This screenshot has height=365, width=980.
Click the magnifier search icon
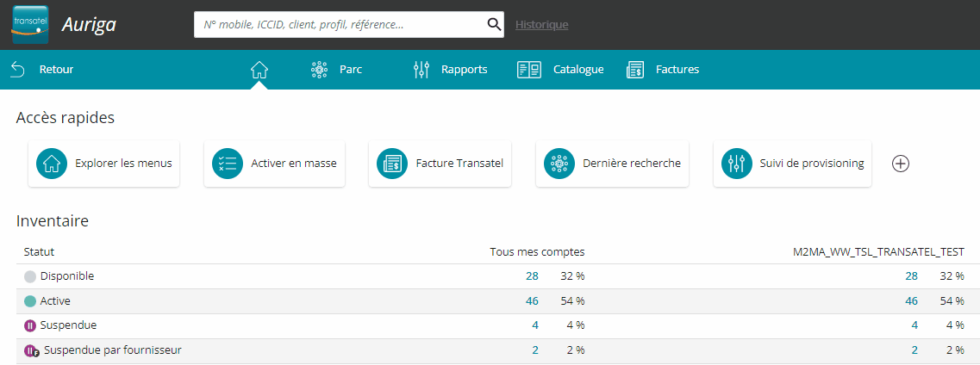click(494, 24)
